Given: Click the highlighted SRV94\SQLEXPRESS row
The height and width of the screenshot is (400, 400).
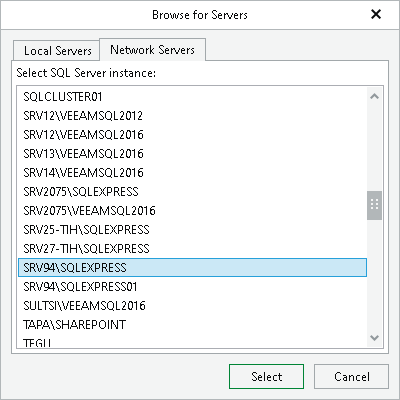Looking at the screenshot, I should coord(192,267).
